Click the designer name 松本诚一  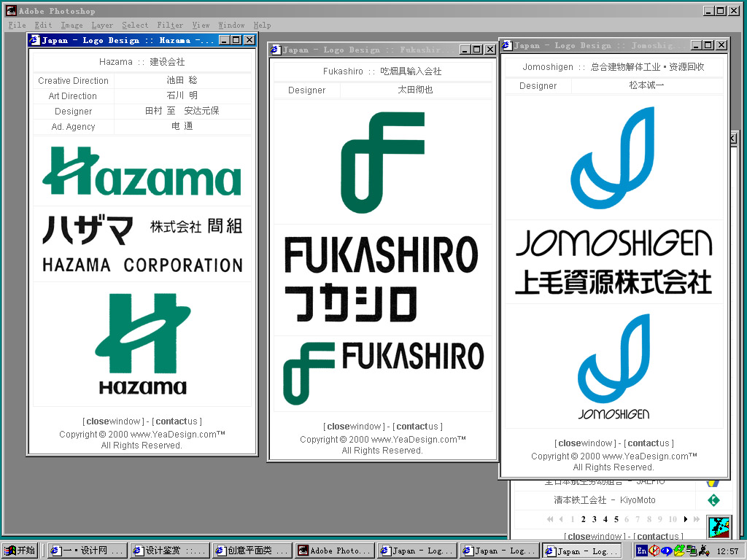pyautogui.click(x=646, y=86)
